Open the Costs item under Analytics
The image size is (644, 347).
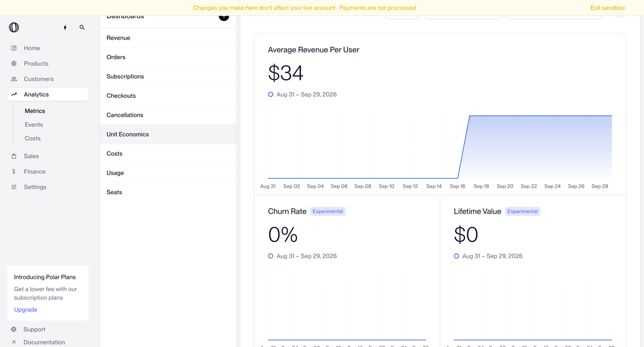[x=32, y=138]
